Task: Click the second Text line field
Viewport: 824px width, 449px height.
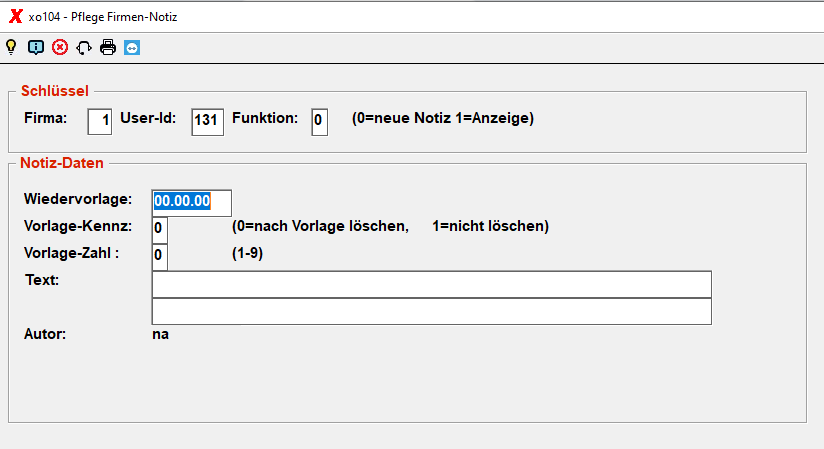Action: pyautogui.click(x=431, y=311)
